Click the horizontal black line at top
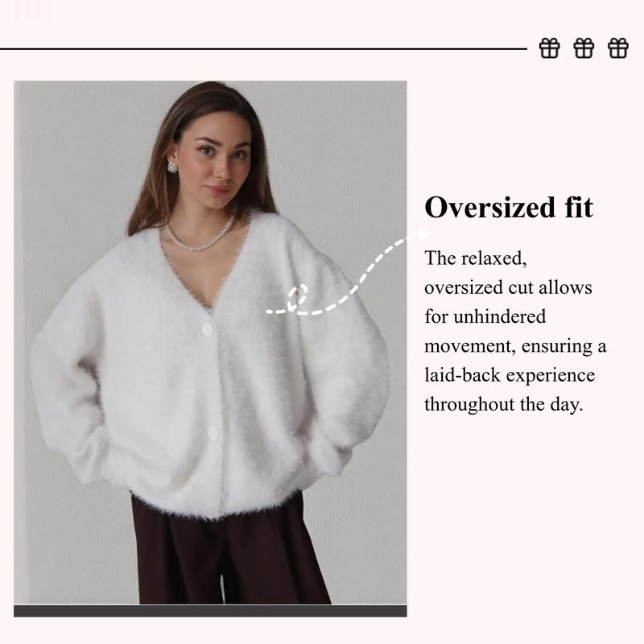Viewport: 644px width, 644px height. pos(263,48)
